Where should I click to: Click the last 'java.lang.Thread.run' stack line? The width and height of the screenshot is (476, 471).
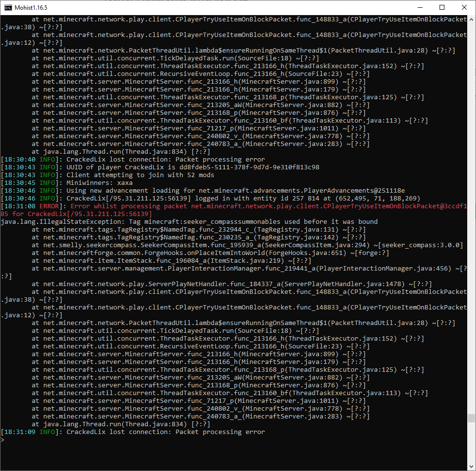[x=121, y=424]
